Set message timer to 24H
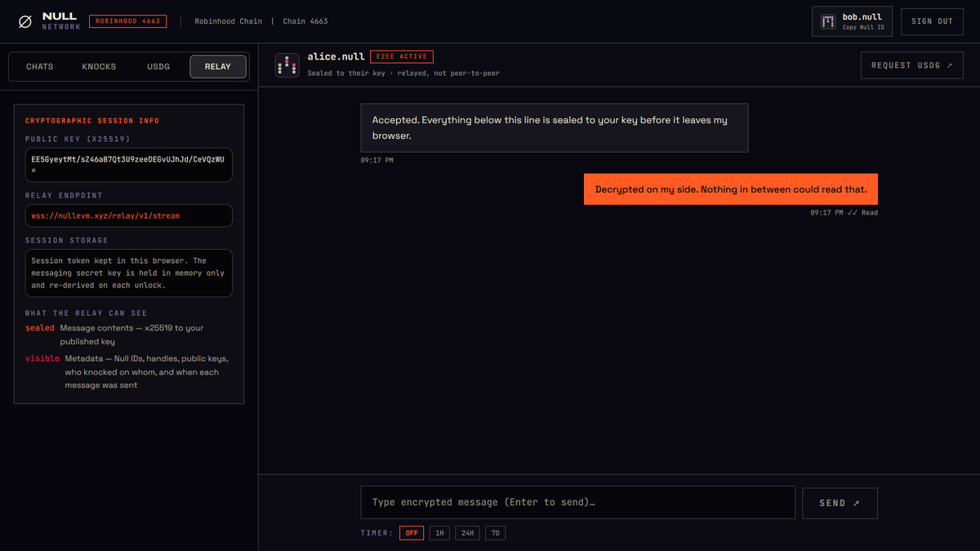 point(467,533)
